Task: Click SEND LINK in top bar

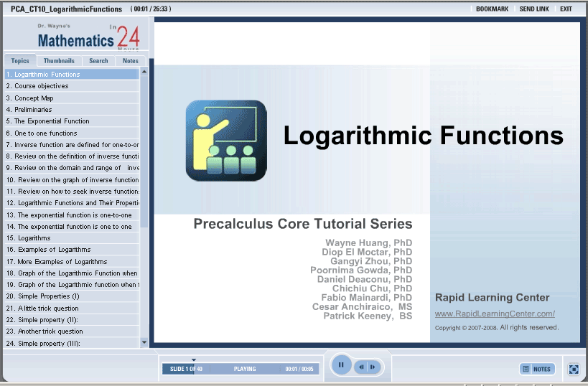Action: 534,9
